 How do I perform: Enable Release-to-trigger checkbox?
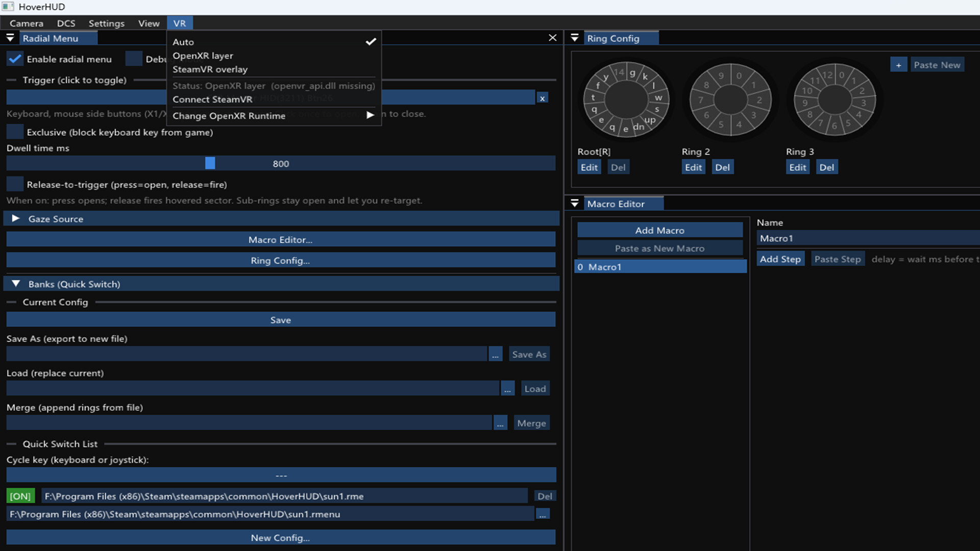tap(15, 184)
